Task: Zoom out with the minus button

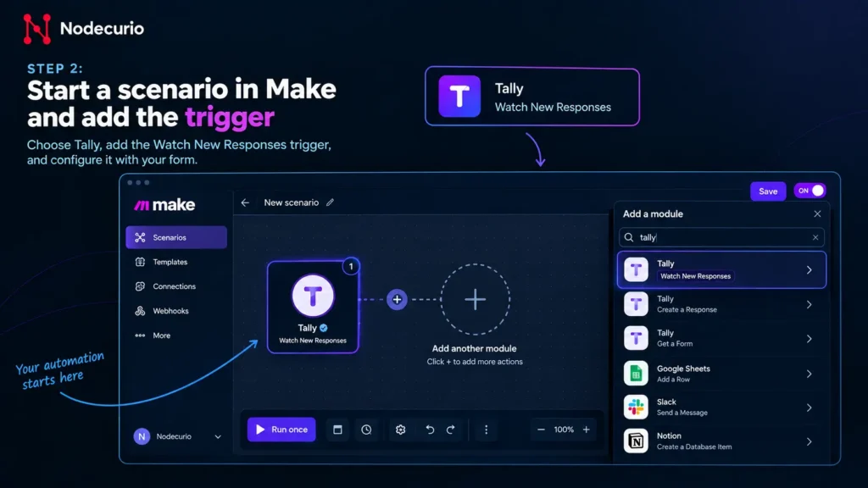Action: tap(541, 430)
